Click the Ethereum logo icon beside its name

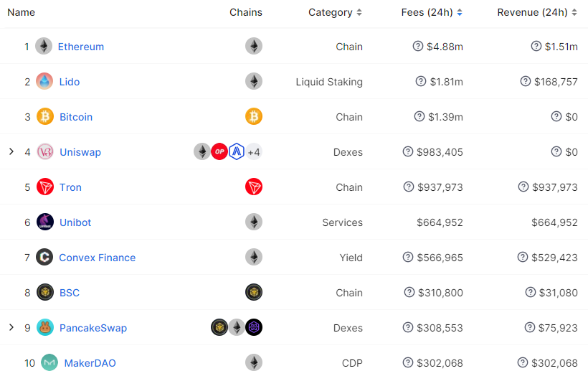[x=44, y=47]
